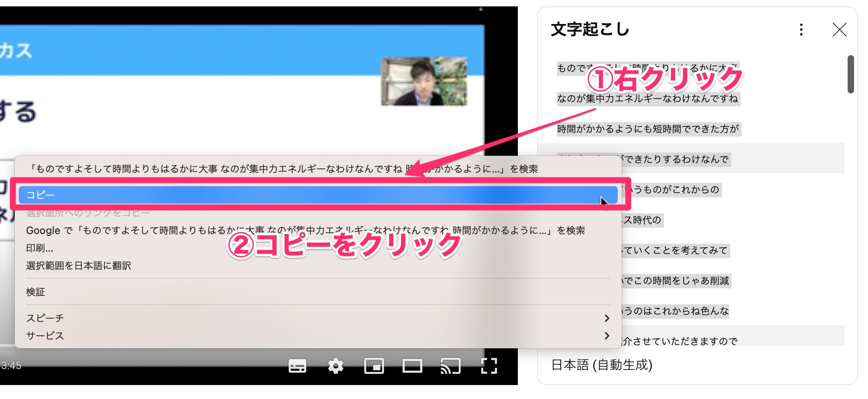Expand the スピーチ submenu
Screen dimensions: 868x399
(x=45, y=318)
